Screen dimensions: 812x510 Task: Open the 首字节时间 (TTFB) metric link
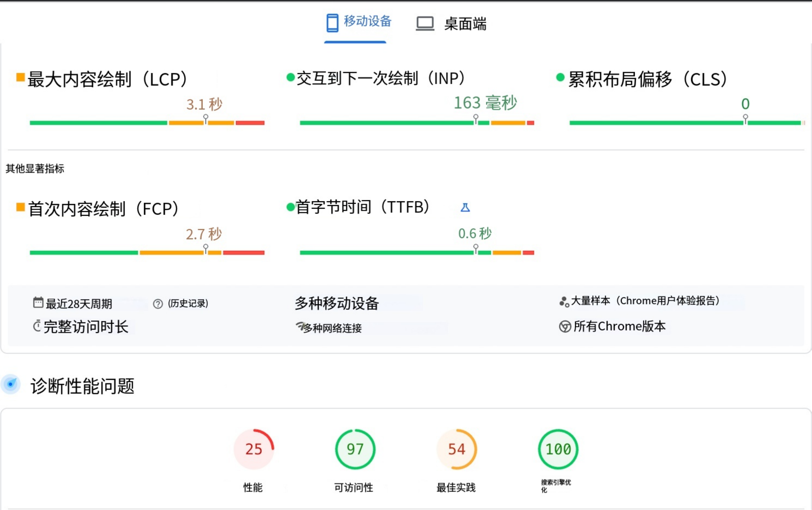[x=362, y=207]
